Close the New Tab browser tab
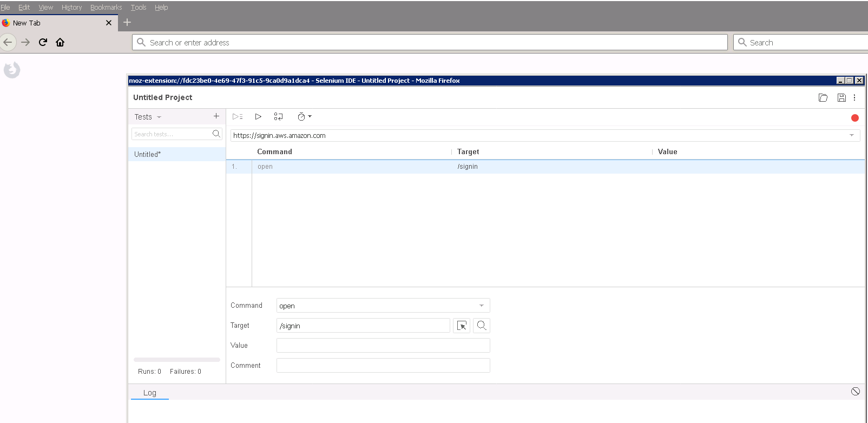 tap(109, 23)
